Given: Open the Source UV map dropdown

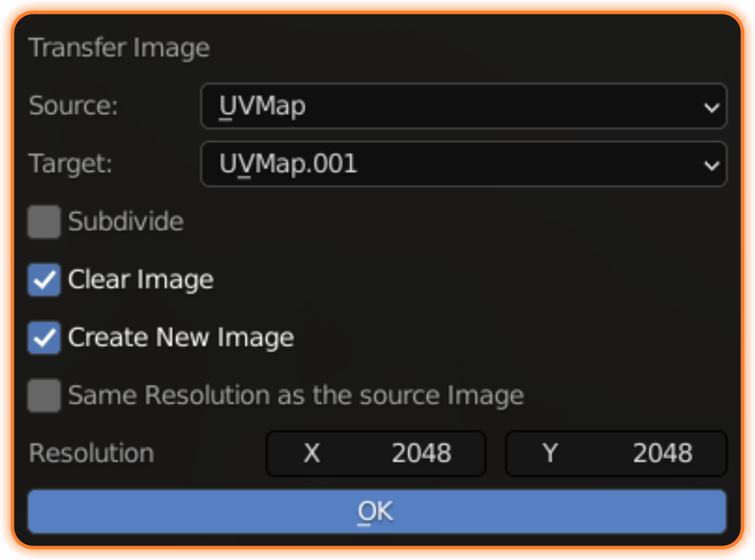Looking at the screenshot, I should tap(464, 106).
